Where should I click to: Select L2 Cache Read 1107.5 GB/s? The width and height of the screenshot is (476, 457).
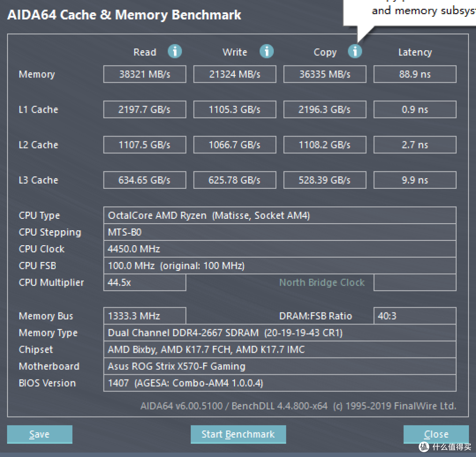pyautogui.click(x=145, y=145)
